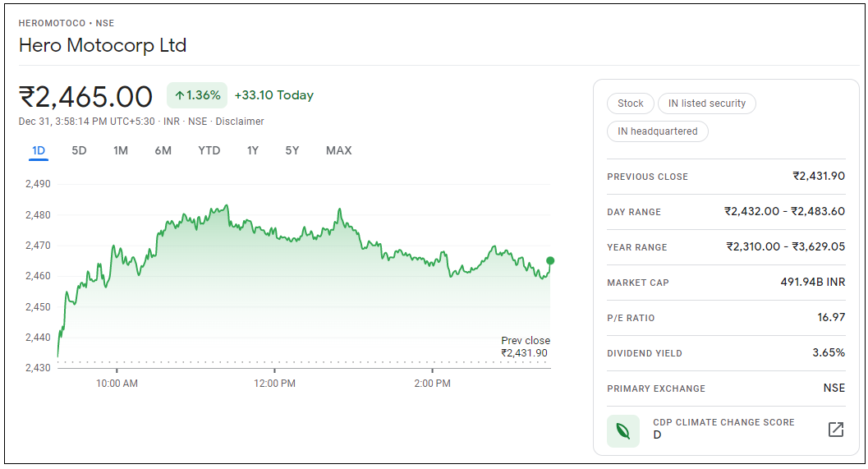
Task: Open the CDP climate score external link icon
Action: (835, 429)
